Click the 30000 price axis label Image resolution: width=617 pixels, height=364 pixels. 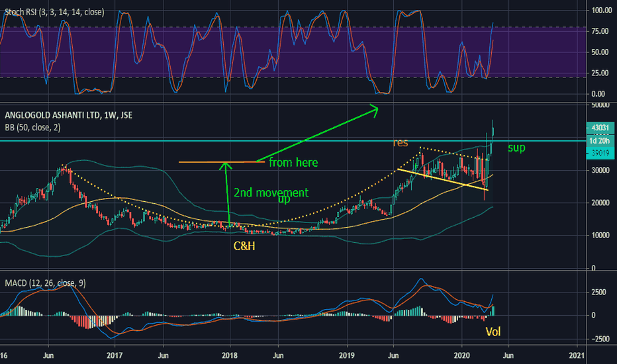click(x=600, y=170)
